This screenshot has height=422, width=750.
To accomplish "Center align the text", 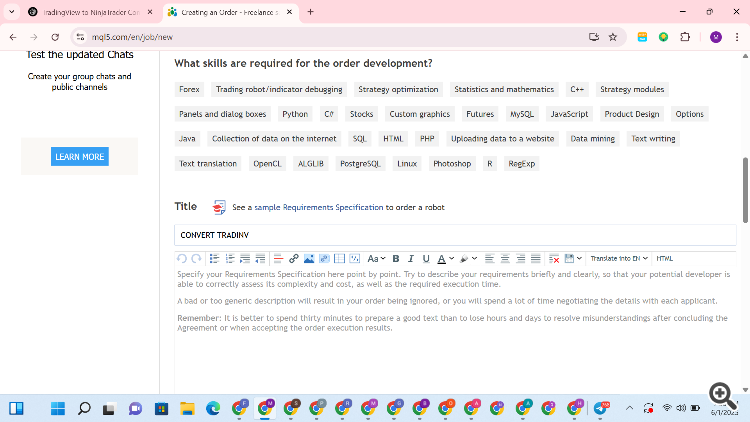I will click(505, 258).
